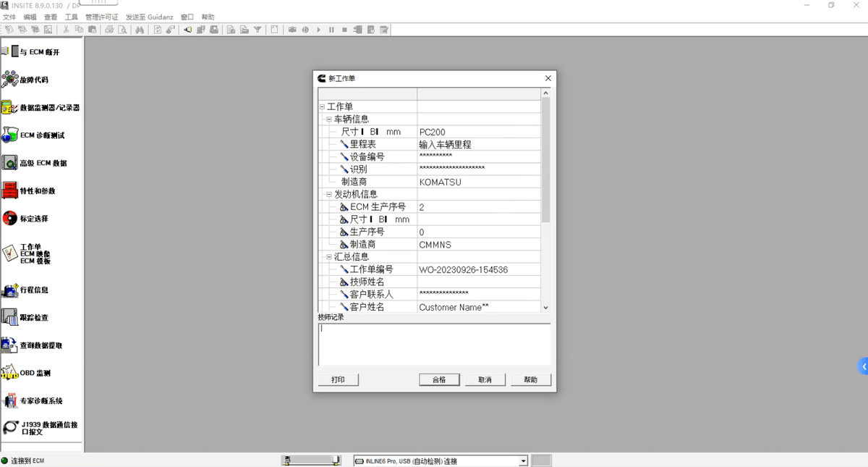
Task: Click the 合格 button in the dialog
Action: [x=439, y=379]
